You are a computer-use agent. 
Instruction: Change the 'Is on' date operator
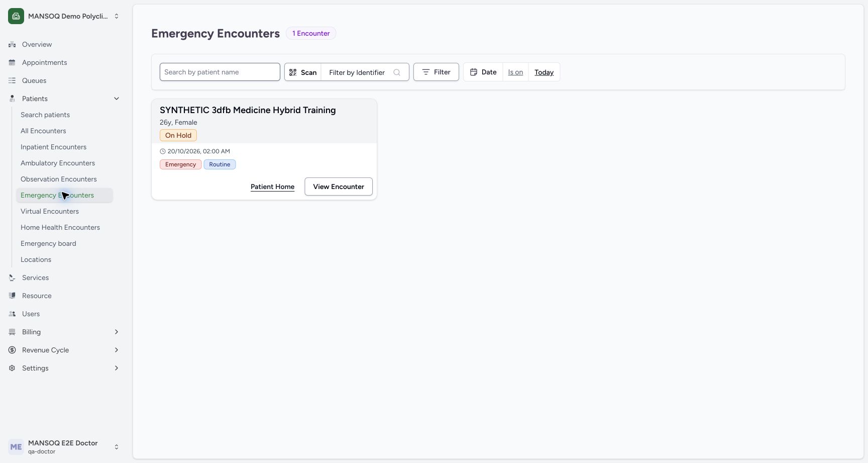515,72
